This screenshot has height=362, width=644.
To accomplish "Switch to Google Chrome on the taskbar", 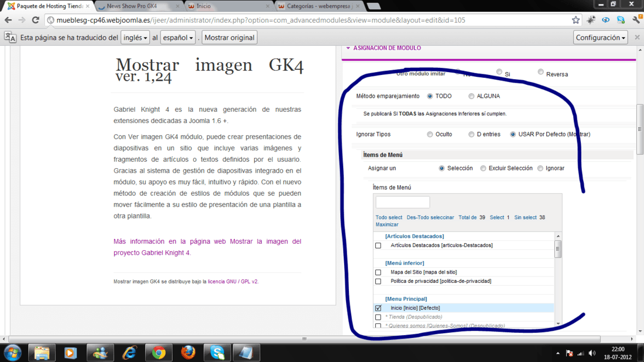I will coord(159,353).
